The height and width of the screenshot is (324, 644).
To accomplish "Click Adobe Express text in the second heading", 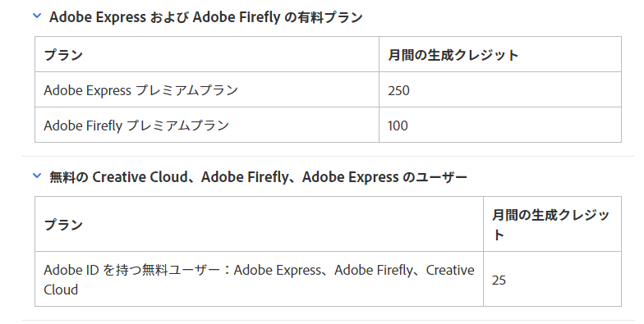I will 350,177.
